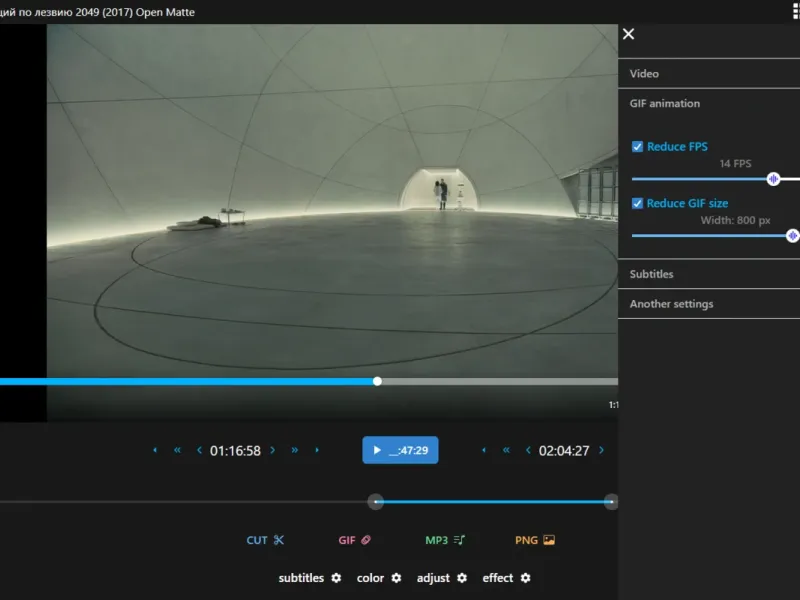Adjust the GIF width slider handle
800x600 pixels.
coord(792,236)
